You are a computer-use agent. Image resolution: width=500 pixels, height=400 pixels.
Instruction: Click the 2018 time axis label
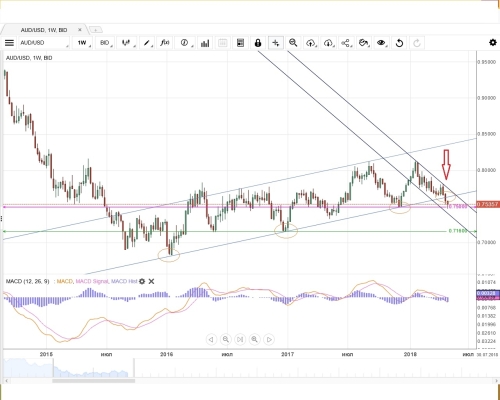pos(410,354)
